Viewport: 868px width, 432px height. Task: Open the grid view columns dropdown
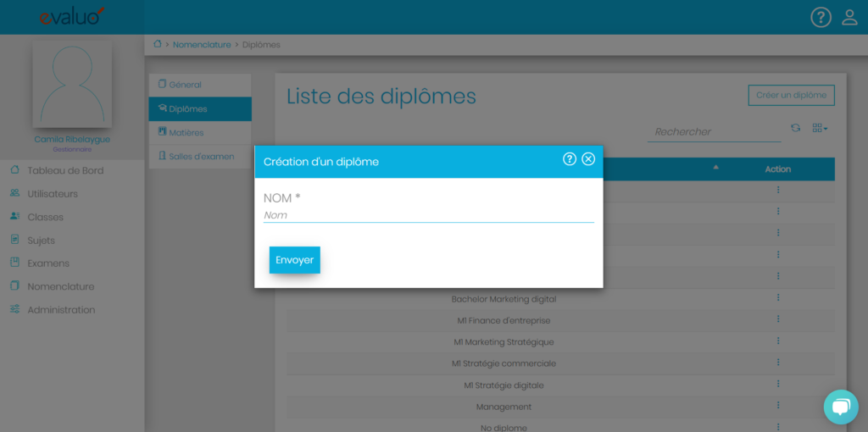point(820,128)
